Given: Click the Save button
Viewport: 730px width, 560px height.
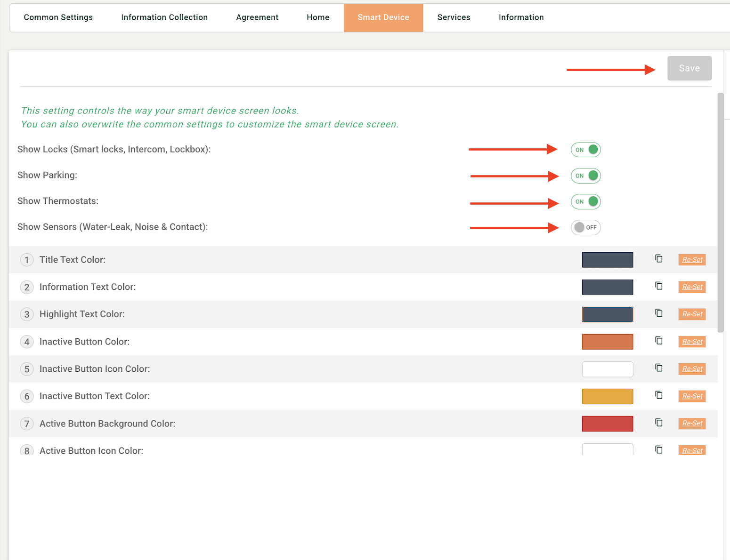Looking at the screenshot, I should click(x=689, y=68).
